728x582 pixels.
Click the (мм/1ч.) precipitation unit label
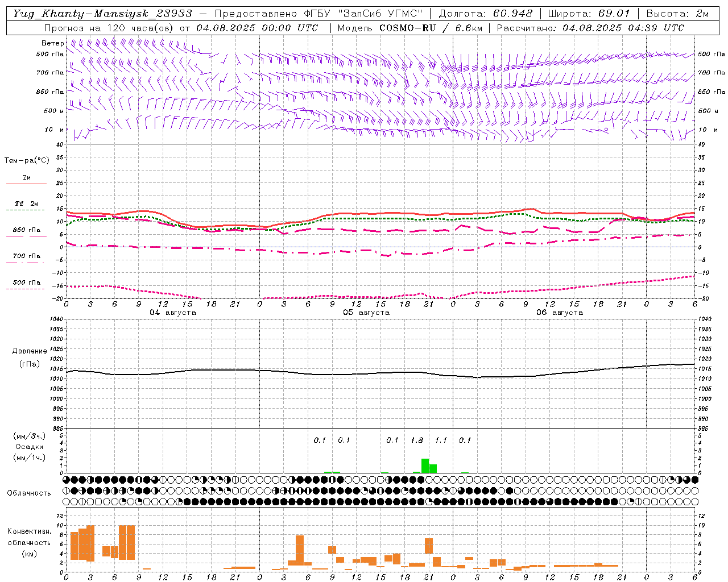point(29,458)
